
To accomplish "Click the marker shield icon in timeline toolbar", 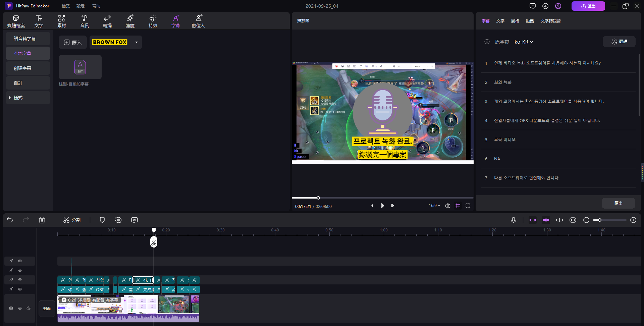I will tap(102, 220).
